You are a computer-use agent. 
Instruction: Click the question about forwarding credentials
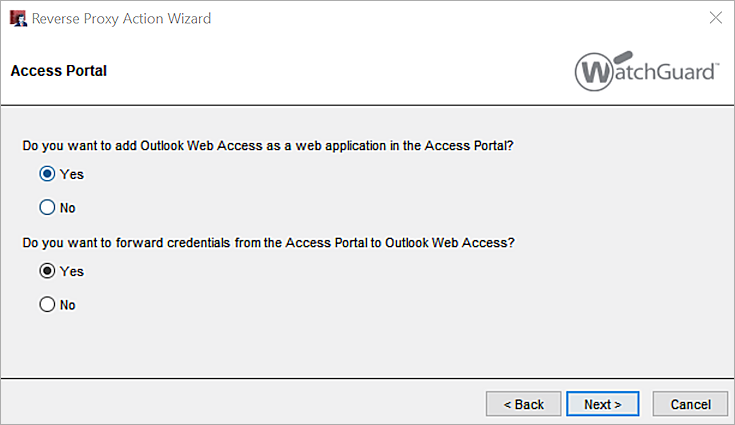pos(268,242)
